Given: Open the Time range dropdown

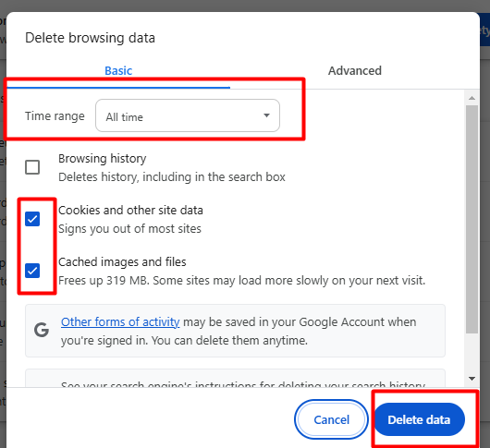Looking at the screenshot, I should (x=188, y=115).
